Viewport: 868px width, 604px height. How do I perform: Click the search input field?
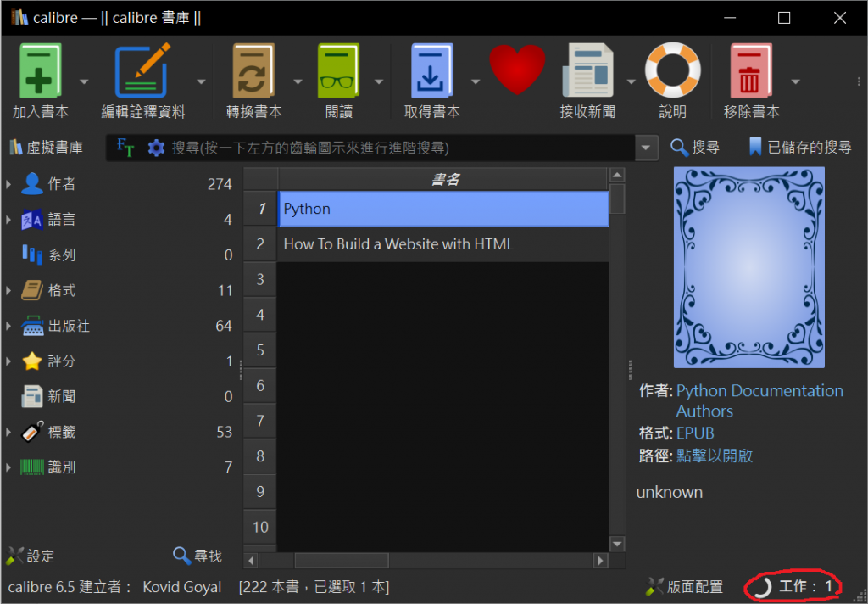tap(402, 148)
